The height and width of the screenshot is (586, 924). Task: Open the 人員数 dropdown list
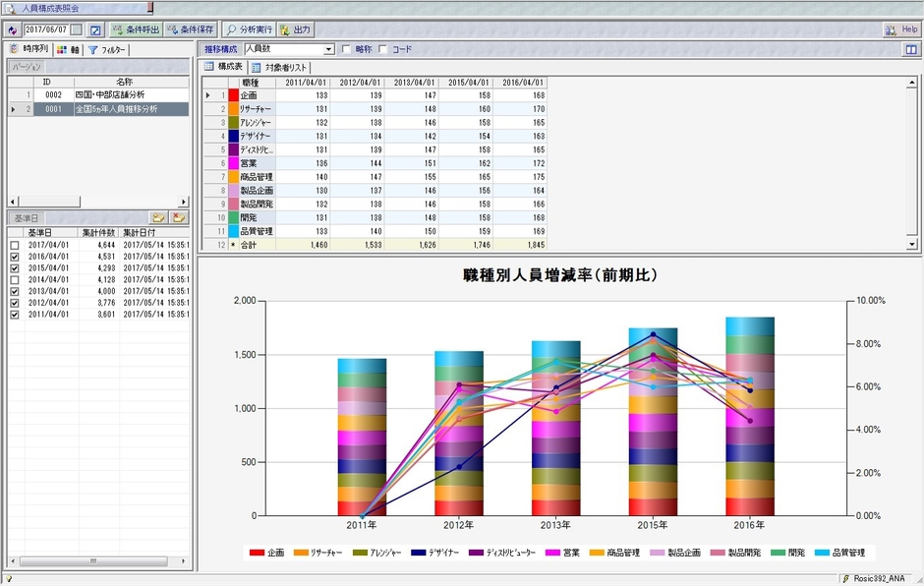pos(329,49)
